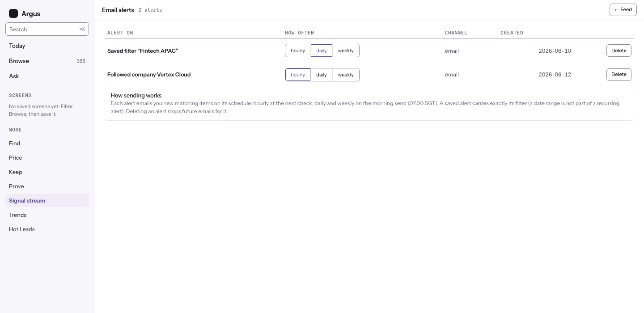Set Fintech APAC alert to hourly

point(298,51)
